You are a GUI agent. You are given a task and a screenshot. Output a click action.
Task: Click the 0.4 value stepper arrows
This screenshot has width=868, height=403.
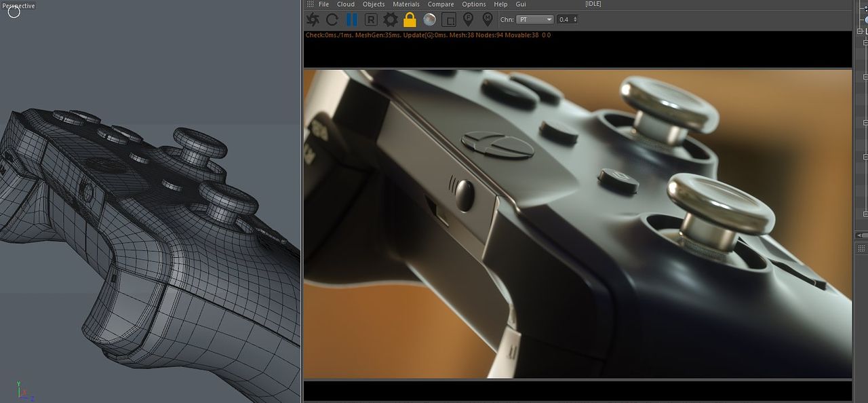click(x=576, y=20)
